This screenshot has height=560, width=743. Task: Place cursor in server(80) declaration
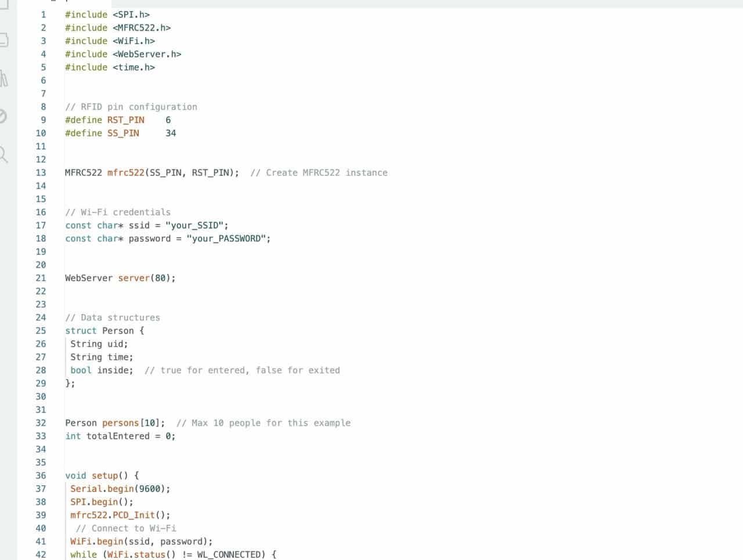(x=146, y=279)
